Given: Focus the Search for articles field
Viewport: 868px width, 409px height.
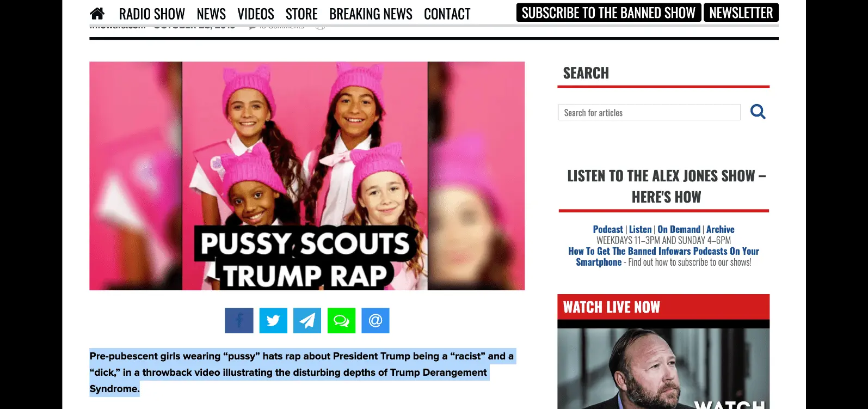Looking at the screenshot, I should (649, 112).
